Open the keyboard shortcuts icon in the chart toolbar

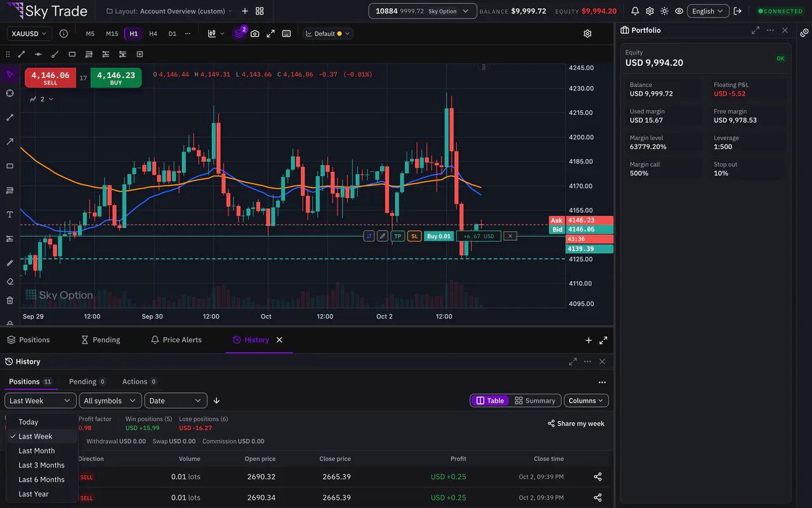pos(287,34)
